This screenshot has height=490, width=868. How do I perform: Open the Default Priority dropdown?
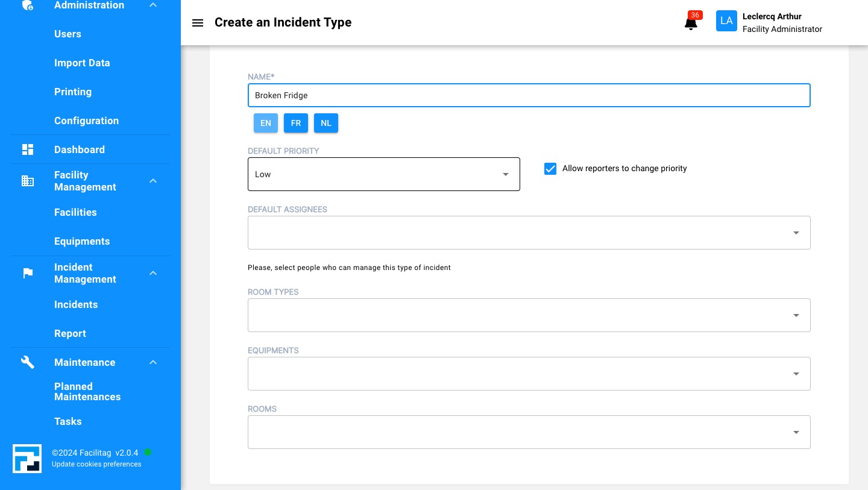pyautogui.click(x=383, y=174)
